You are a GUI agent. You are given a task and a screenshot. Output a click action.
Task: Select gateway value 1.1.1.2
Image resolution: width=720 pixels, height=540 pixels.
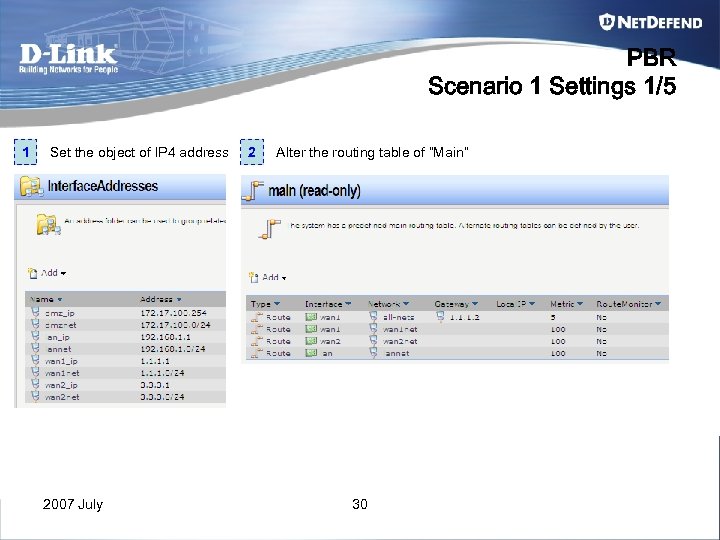coord(464,317)
